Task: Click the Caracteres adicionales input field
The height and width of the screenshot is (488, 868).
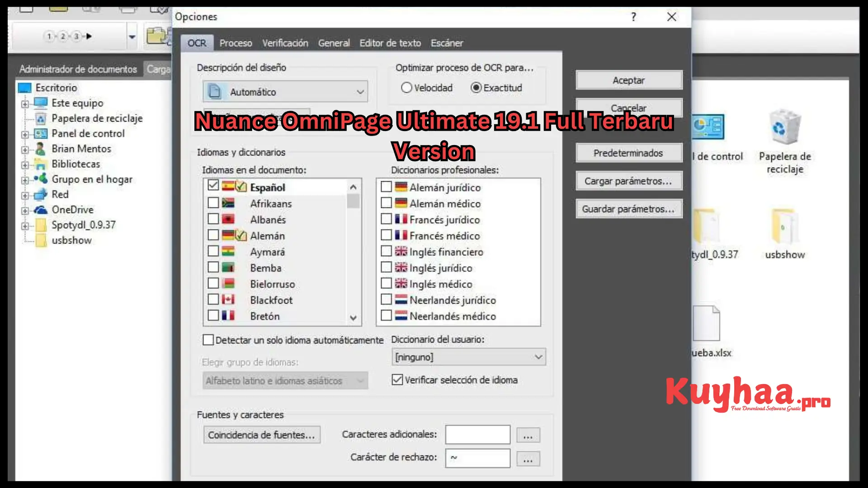Action: pos(478,435)
